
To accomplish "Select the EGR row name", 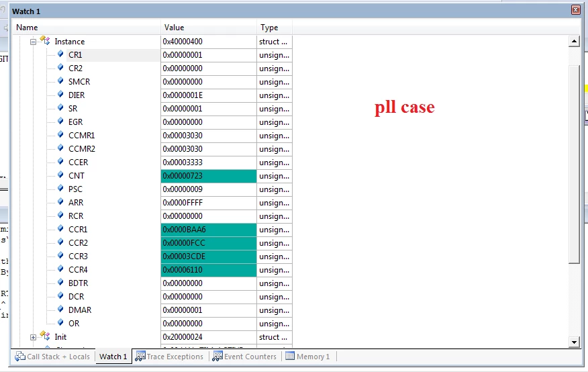I will point(75,122).
